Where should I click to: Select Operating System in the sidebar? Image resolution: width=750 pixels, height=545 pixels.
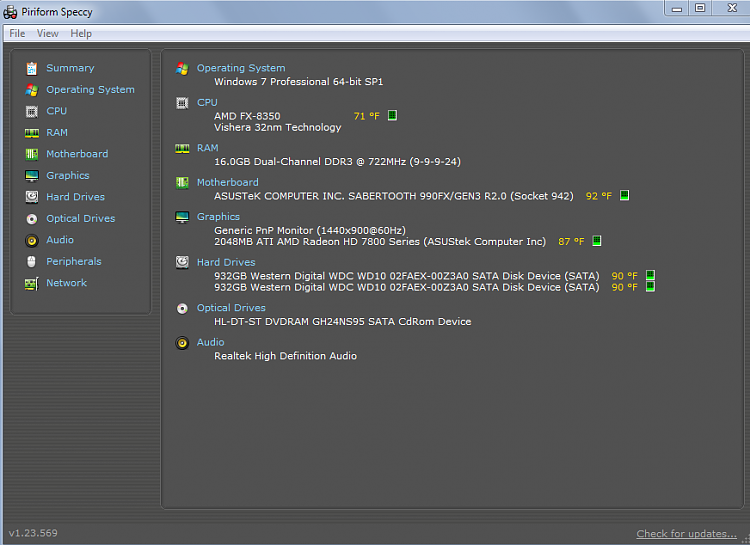(90, 89)
